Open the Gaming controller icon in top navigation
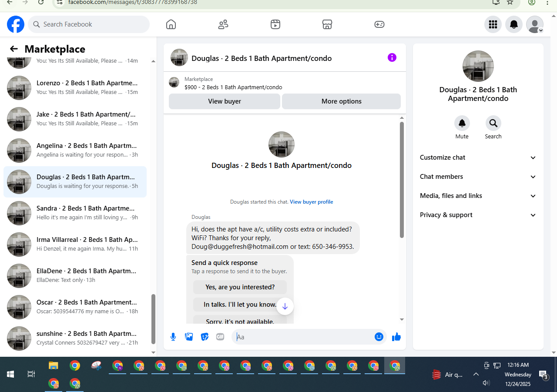Viewport: 557px width, 392px height. click(x=379, y=24)
